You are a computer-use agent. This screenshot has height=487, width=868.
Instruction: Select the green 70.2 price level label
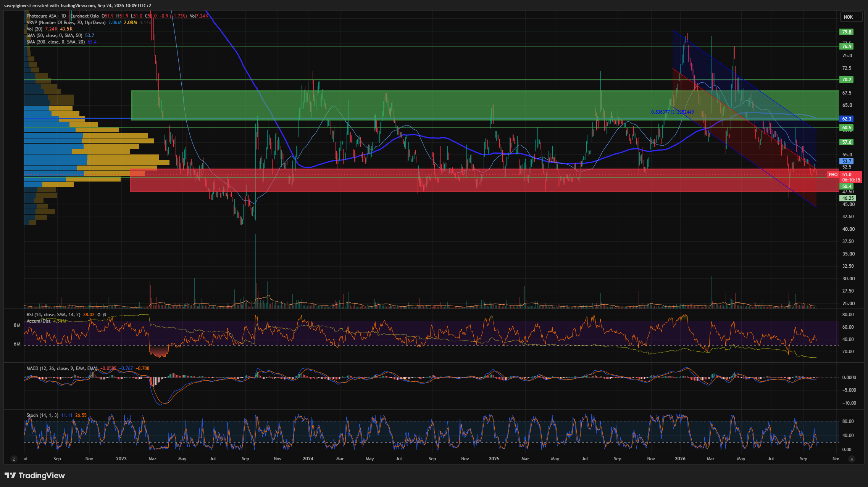(x=847, y=80)
